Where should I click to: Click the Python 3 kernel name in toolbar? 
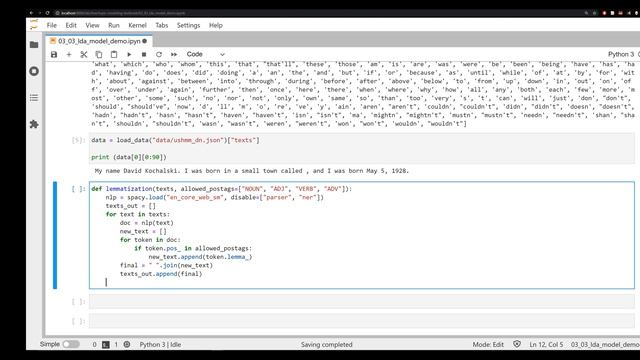(x=621, y=54)
